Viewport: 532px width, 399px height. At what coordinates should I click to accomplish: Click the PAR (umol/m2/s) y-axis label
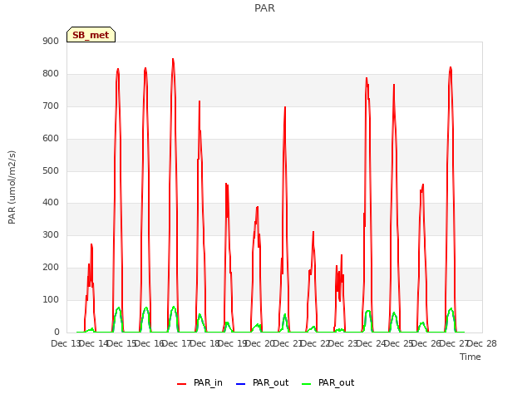[12, 187]
